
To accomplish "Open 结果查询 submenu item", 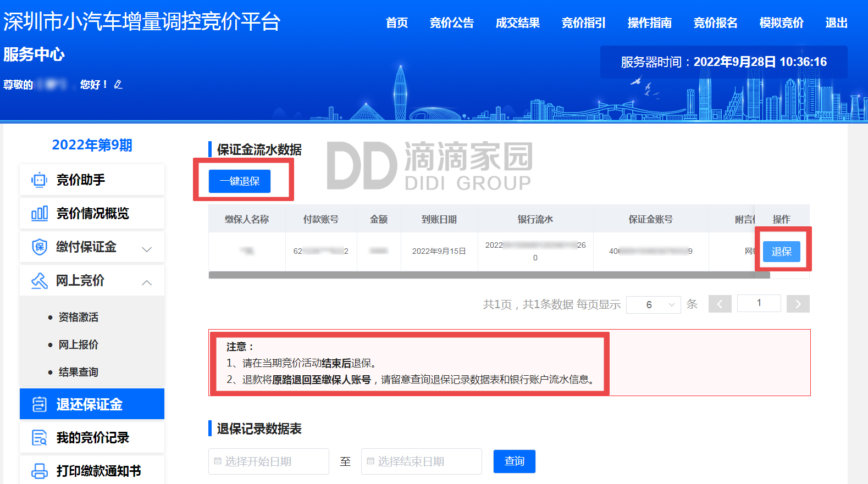I will coord(79,372).
